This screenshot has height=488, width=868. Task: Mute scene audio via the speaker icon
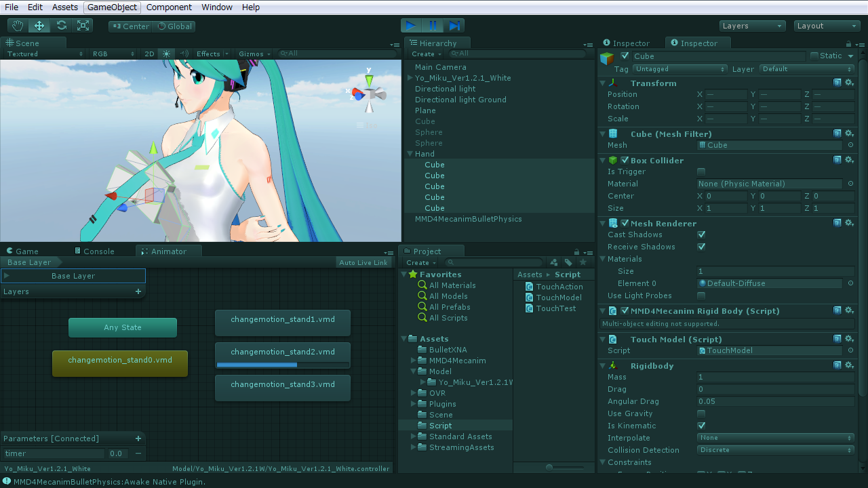tap(184, 54)
